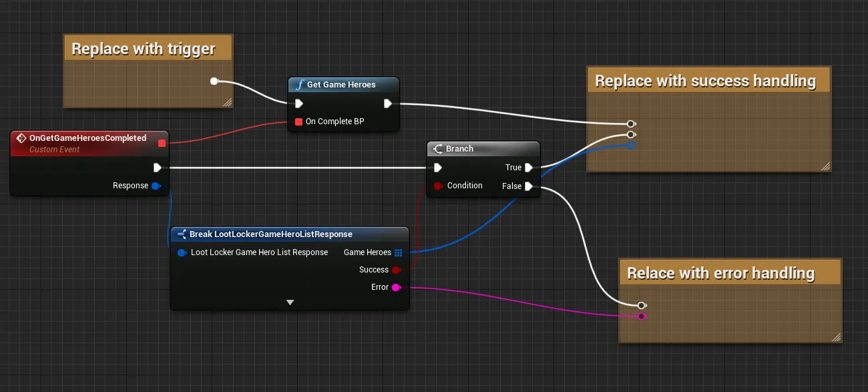Select the Branch node title
Image resolution: width=868 pixels, height=392 pixels.
pyautogui.click(x=459, y=149)
